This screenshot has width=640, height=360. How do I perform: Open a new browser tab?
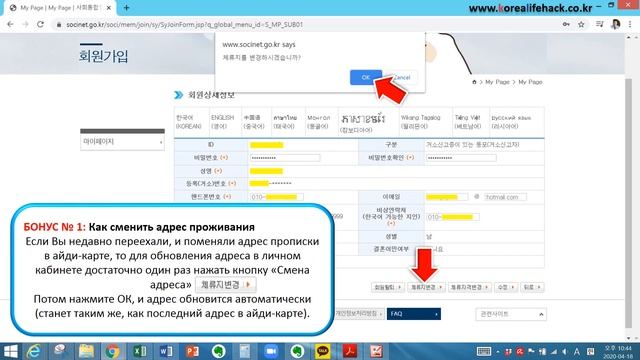click(x=127, y=8)
